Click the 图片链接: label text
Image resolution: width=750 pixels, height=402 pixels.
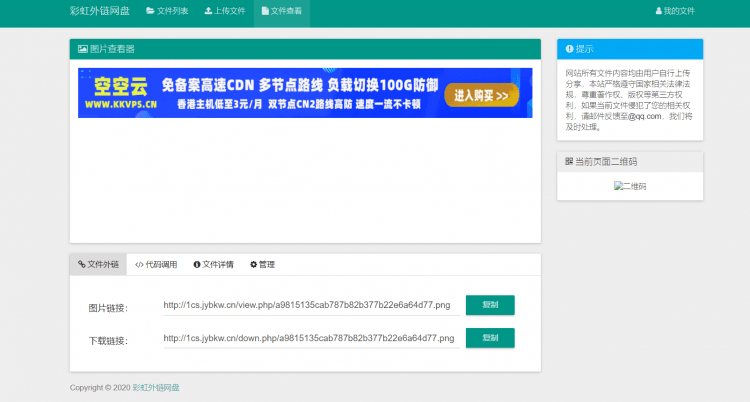pyautogui.click(x=108, y=308)
